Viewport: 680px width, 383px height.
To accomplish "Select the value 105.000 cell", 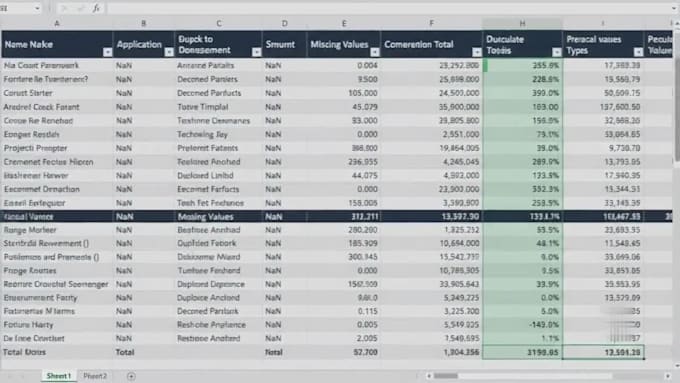I will pyautogui.click(x=344, y=93).
